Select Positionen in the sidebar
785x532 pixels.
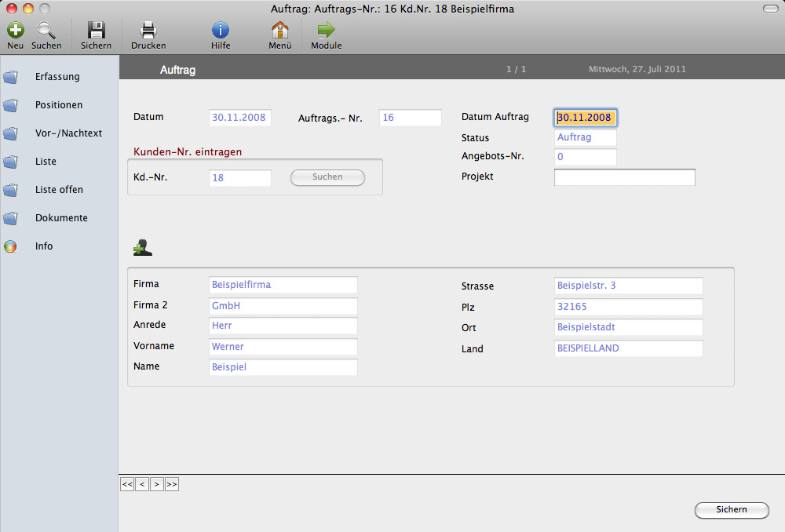tap(59, 105)
